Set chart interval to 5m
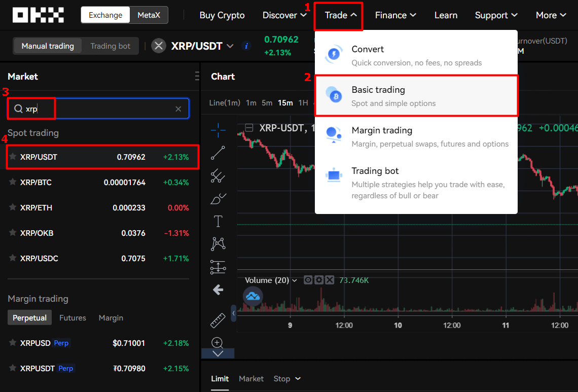The width and height of the screenshot is (578, 392). [x=267, y=103]
